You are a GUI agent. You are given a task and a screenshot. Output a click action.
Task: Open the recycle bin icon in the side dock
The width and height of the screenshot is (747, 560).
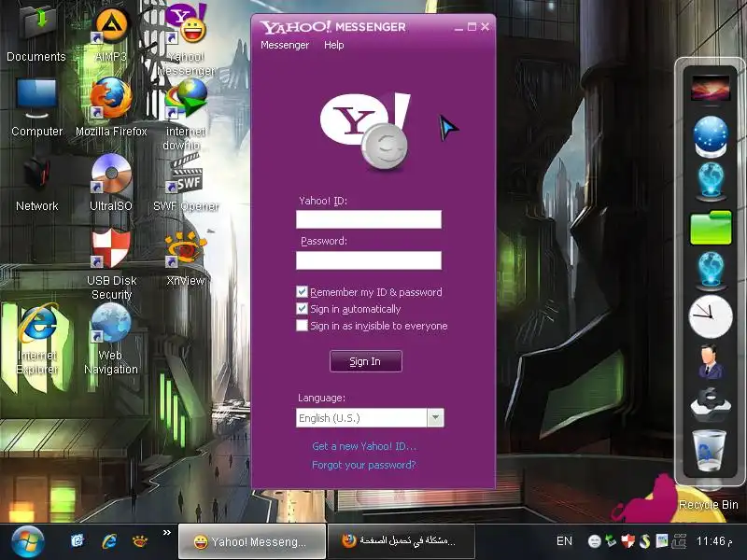coord(710,451)
